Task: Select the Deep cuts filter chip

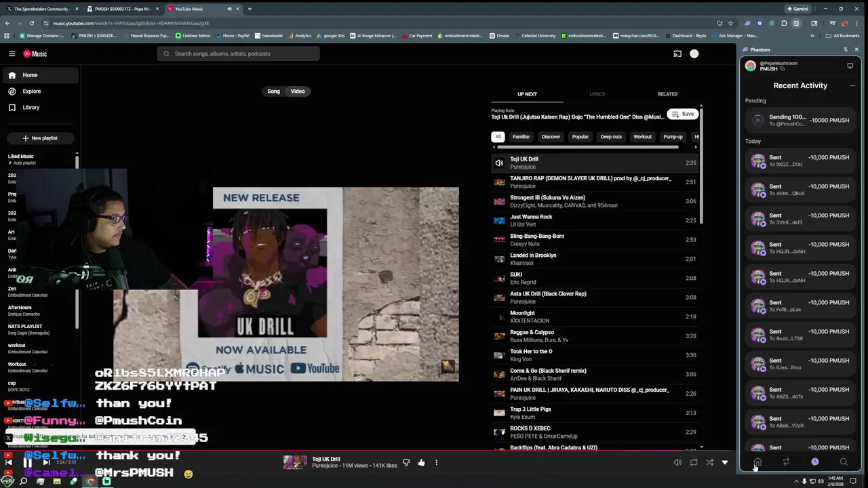Action: click(x=610, y=136)
